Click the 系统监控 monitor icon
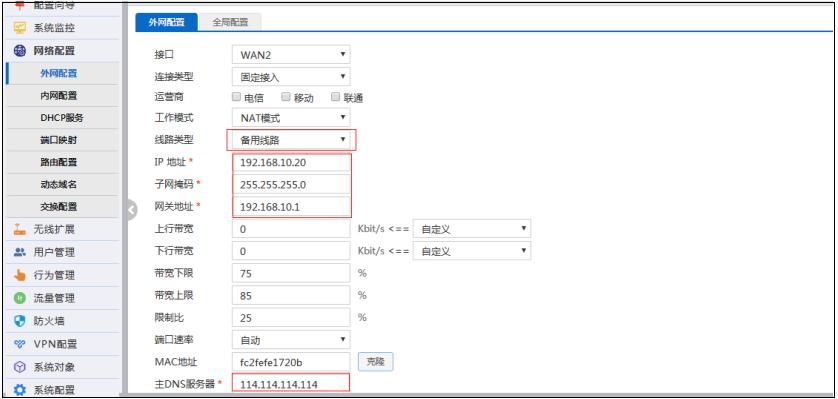The height and width of the screenshot is (399, 838). (19, 28)
